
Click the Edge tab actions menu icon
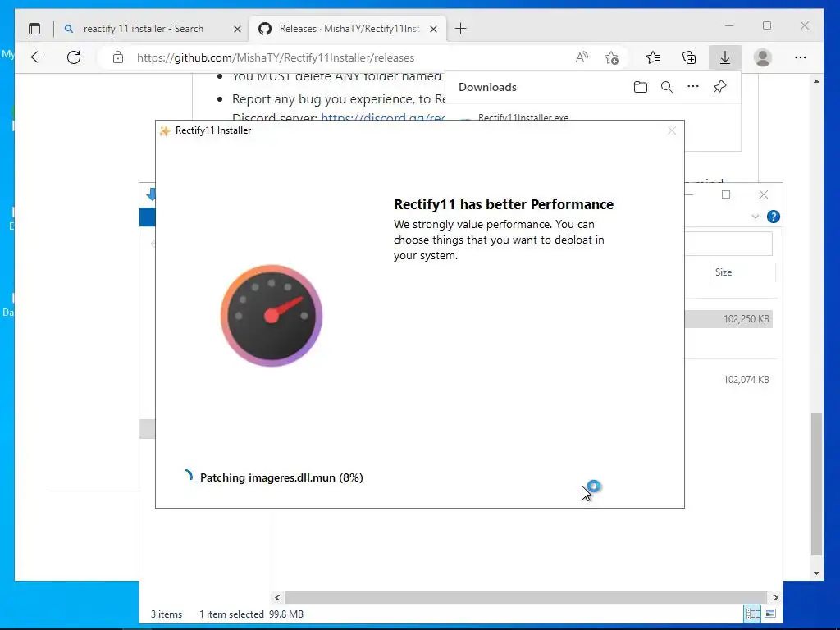coord(34,29)
